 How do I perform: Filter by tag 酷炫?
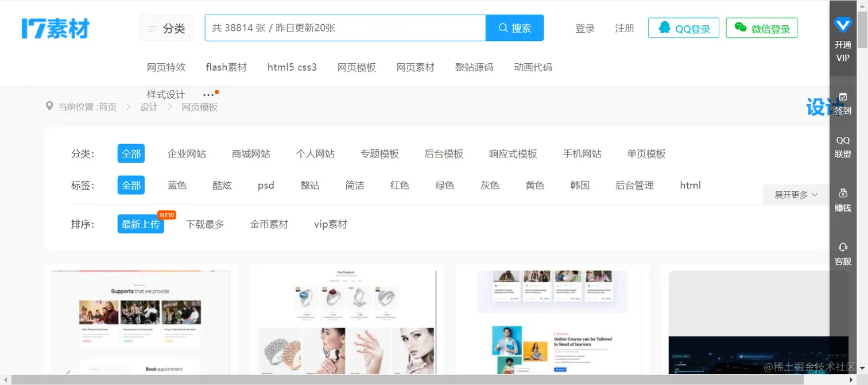point(222,186)
